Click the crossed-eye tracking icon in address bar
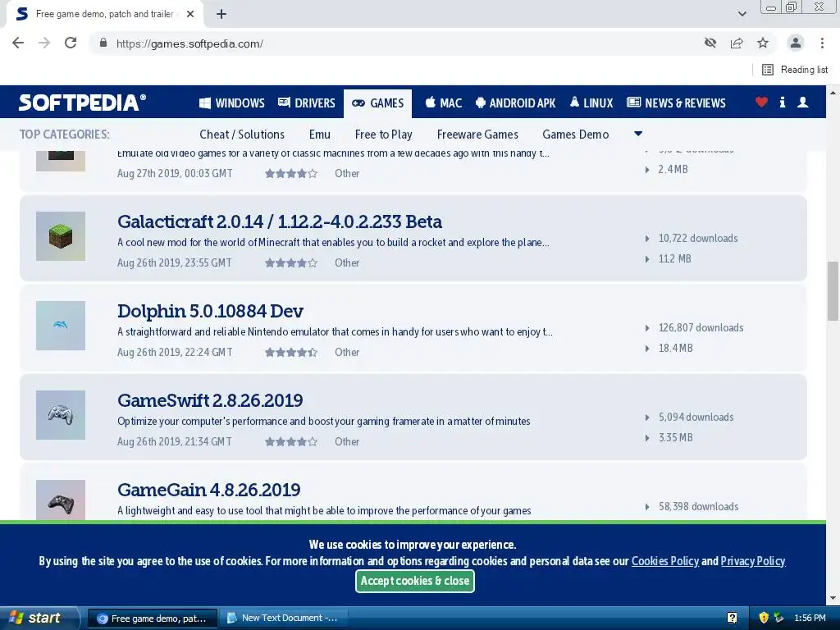The image size is (840, 630). pyautogui.click(x=710, y=43)
